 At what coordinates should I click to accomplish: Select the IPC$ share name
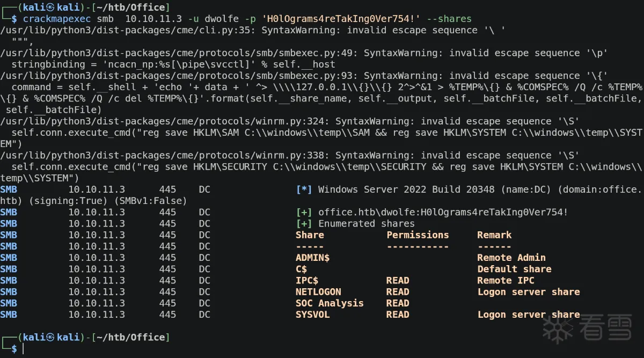pyautogui.click(x=307, y=280)
